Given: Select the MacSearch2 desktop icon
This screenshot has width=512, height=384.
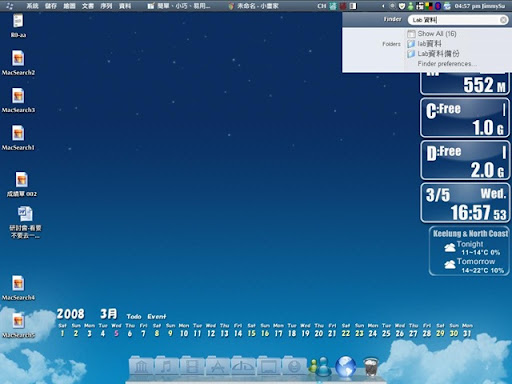Looking at the screenshot, I should pyautogui.click(x=18, y=63).
